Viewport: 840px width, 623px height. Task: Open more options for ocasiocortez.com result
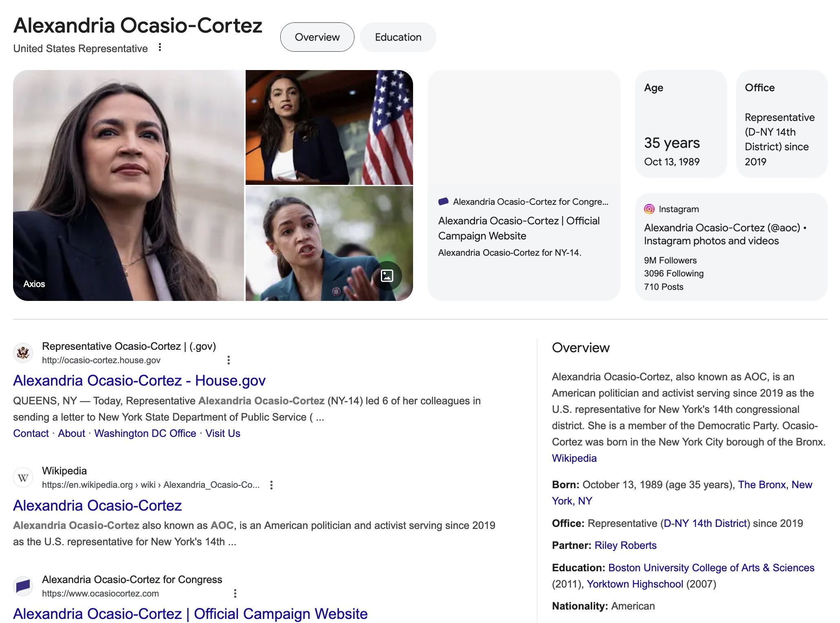(235, 593)
